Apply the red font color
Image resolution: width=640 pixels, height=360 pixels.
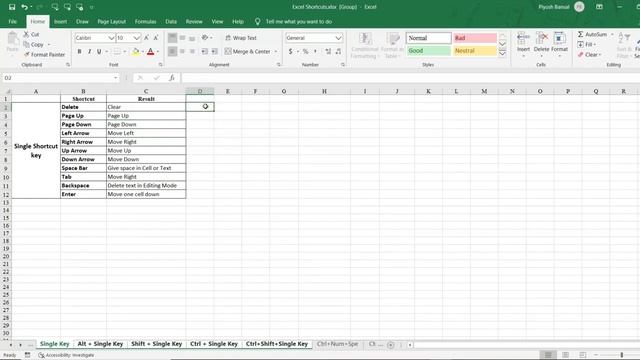tap(151, 51)
